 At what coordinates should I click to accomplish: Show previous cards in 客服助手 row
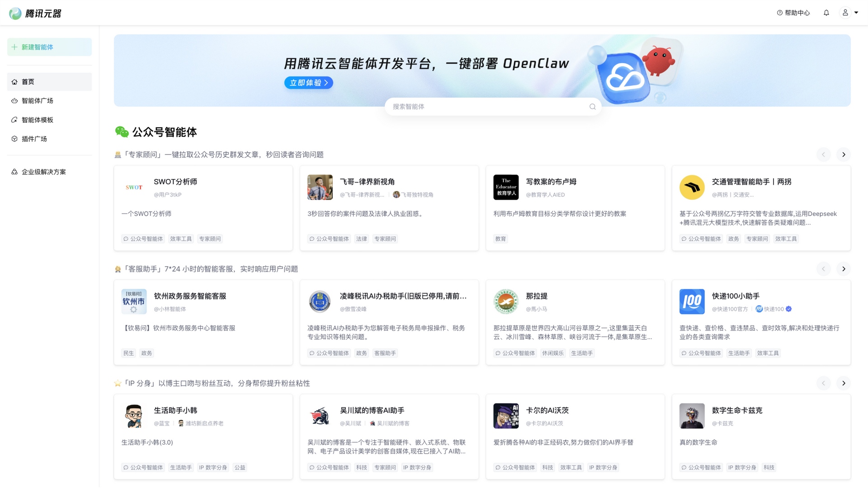823,269
